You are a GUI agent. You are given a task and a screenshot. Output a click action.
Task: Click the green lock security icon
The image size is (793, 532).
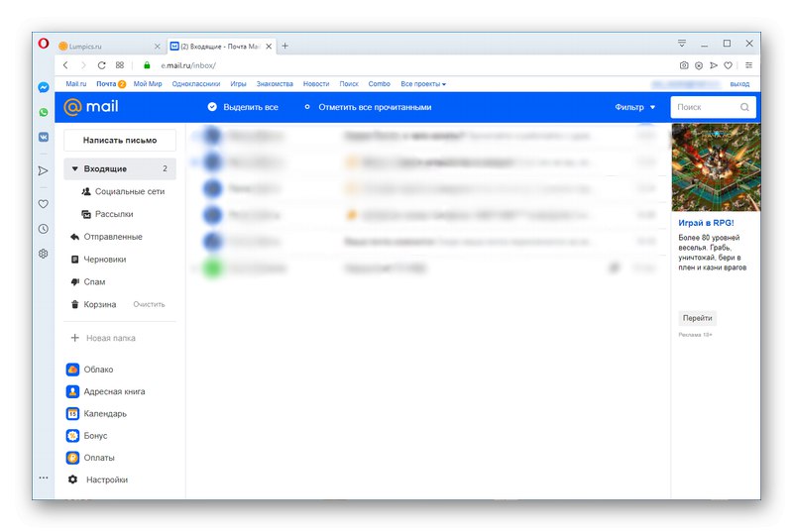(x=147, y=65)
